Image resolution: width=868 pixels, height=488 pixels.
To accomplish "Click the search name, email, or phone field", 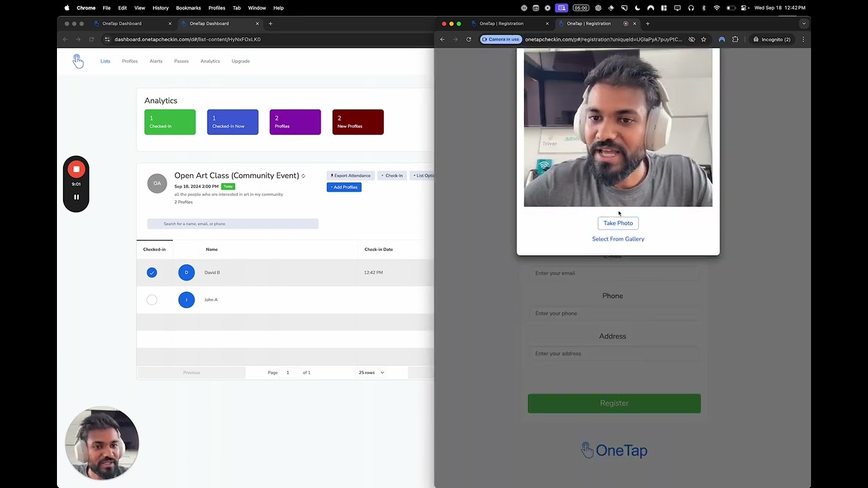I will 233,224.
